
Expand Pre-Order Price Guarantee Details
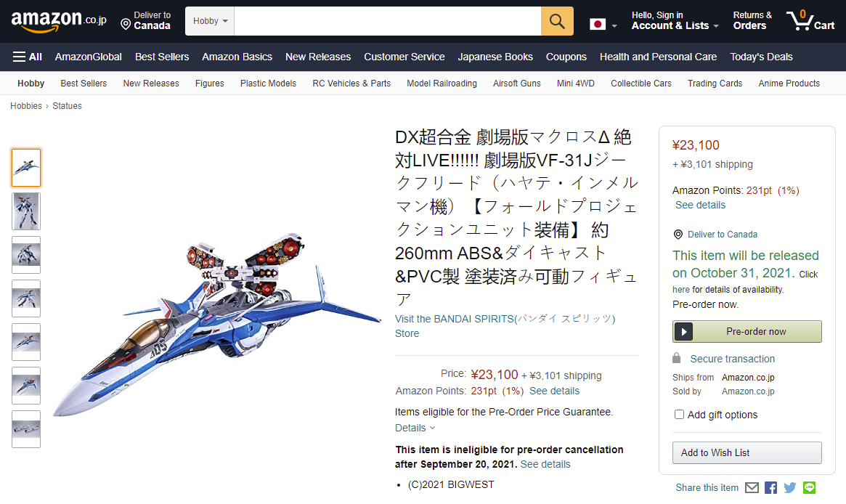pos(415,428)
